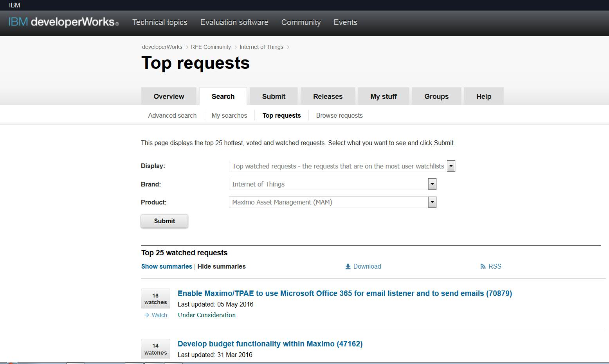Click the Show summaries link

pyautogui.click(x=167, y=266)
